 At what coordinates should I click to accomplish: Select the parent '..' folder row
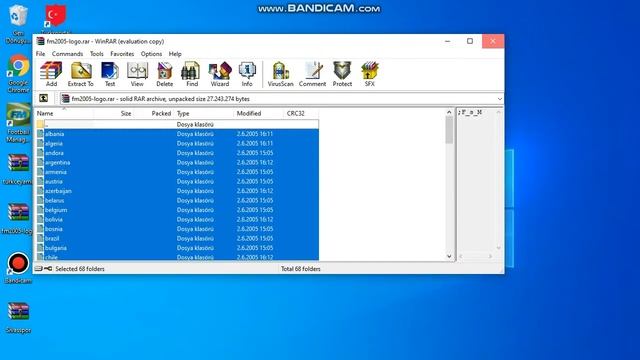coord(177,124)
